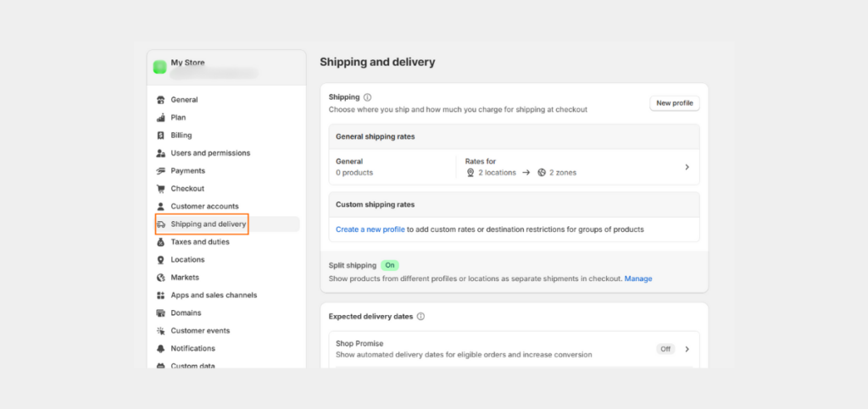Screen dimensions: 868x409
Task: Click the Shipping and delivery truck icon
Action: tap(161, 224)
